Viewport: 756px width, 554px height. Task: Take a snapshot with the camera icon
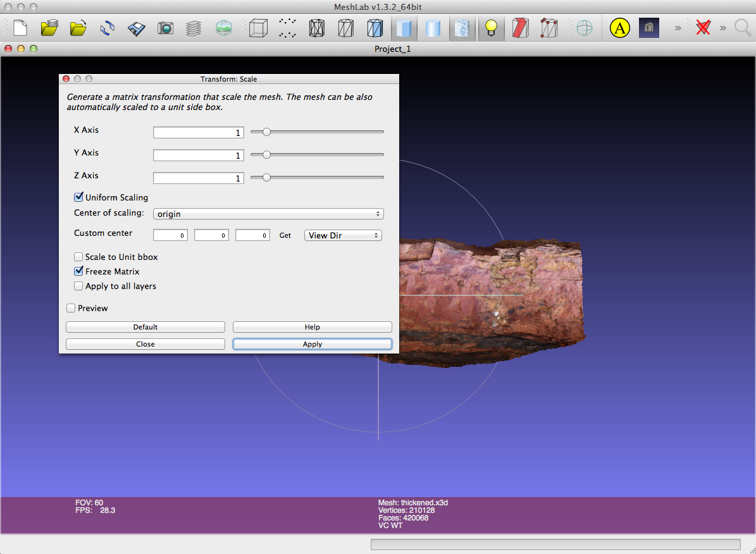[x=166, y=28]
